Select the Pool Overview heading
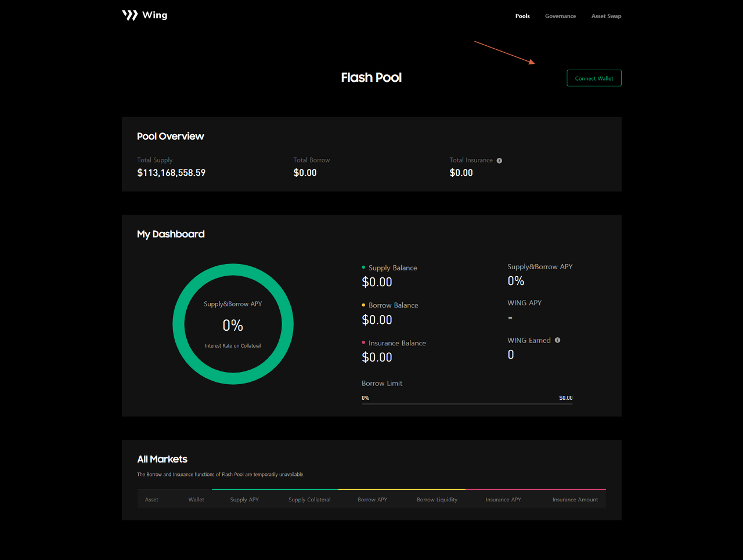Screen dimensions: 743x560 coord(171,136)
